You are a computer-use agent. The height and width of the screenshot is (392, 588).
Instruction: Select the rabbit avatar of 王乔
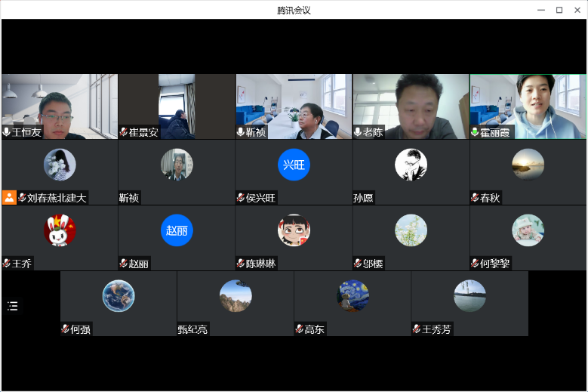60,230
